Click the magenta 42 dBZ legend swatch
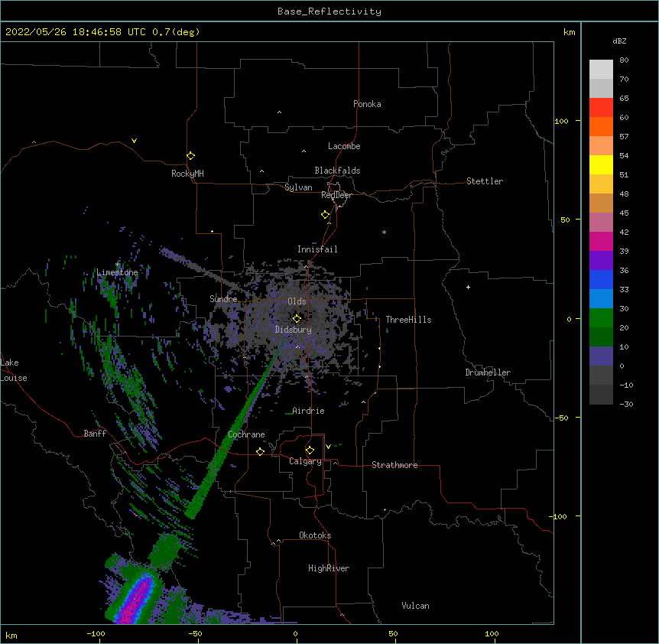This screenshot has width=659, height=644. coord(601,241)
